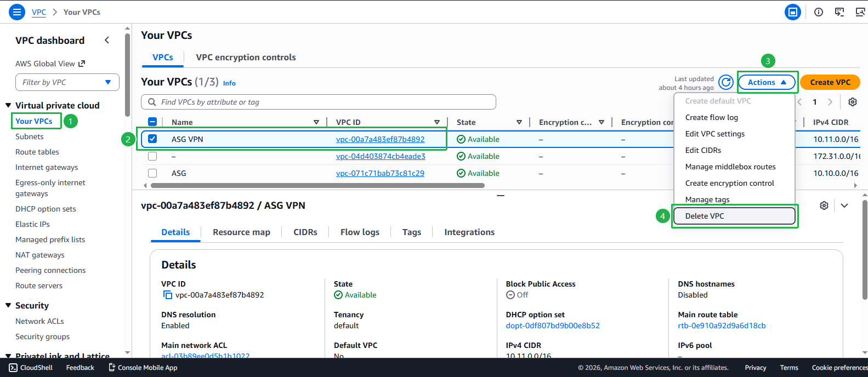Open Subnets in sidebar
Viewport: 868px width, 377px height.
coord(30,136)
